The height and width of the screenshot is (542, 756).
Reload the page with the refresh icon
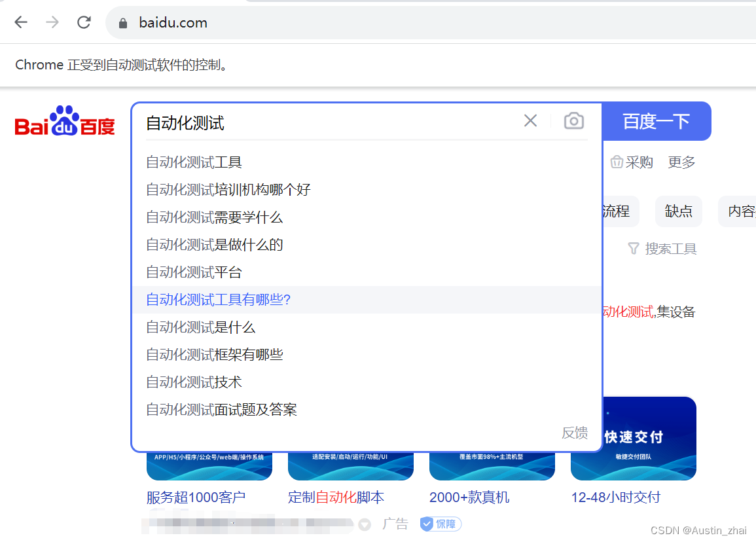[84, 22]
